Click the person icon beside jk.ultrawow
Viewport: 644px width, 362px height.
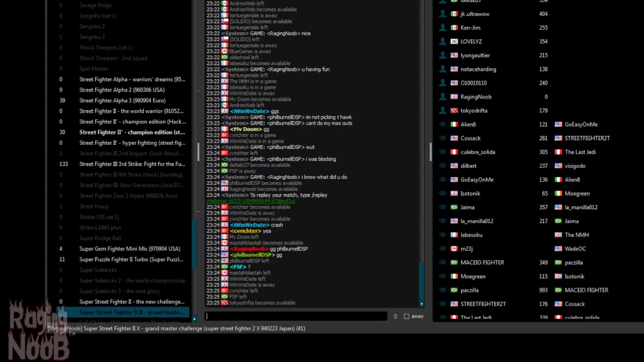(443, 14)
